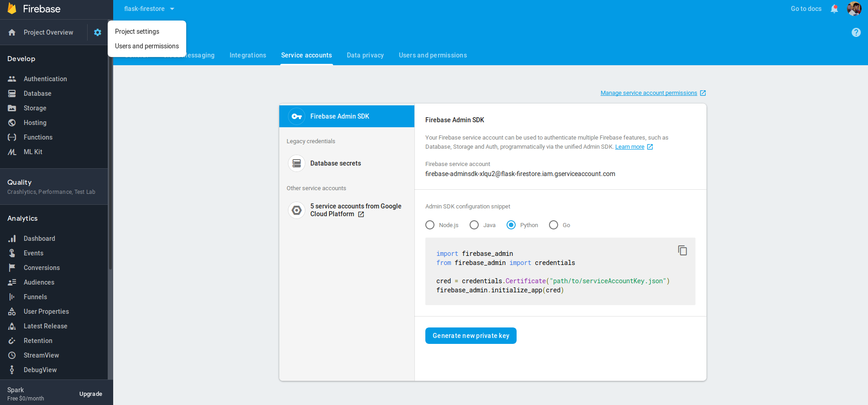
Task: Click the Retention icon
Action: (x=12, y=341)
